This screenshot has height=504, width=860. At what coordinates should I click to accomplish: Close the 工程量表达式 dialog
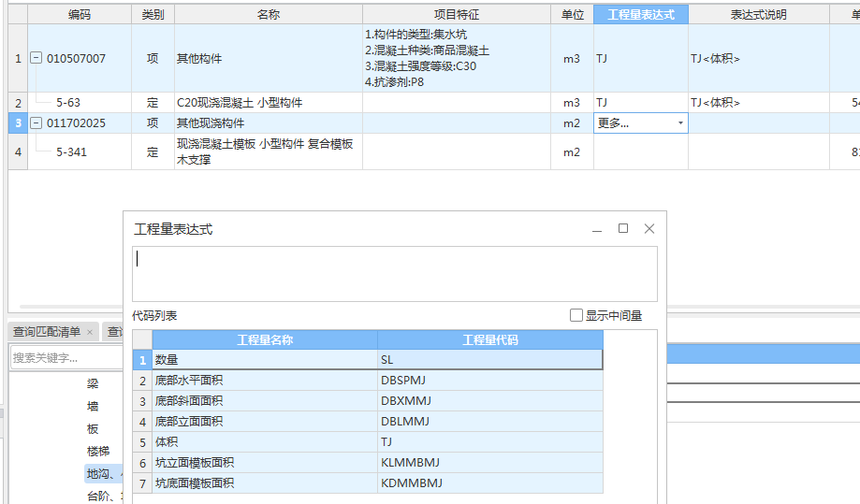pyautogui.click(x=649, y=228)
